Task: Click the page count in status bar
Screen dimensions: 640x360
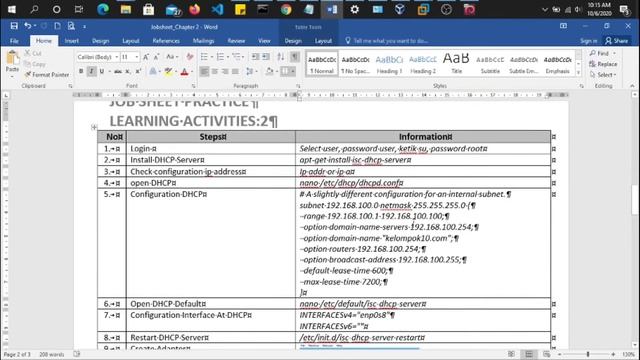Action: (17, 354)
